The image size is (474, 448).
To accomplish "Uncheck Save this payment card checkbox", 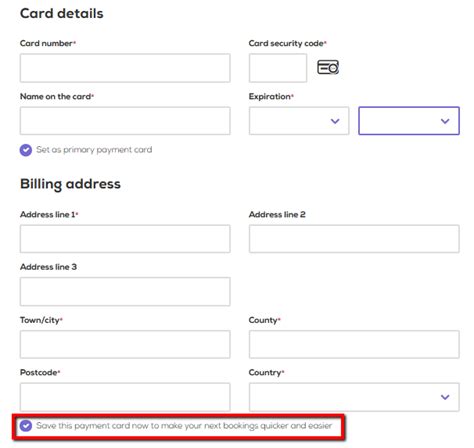I will 26,426.
